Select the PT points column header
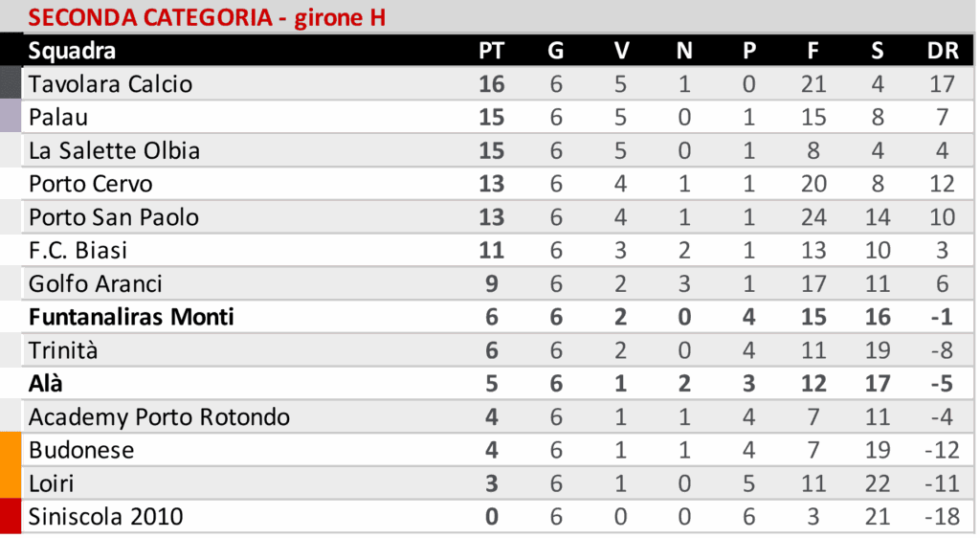This screenshot has width=980, height=538. pyautogui.click(x=491, y=52)
